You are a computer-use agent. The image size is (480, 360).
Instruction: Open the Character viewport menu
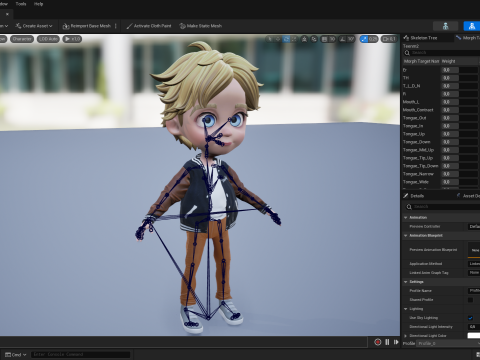pos(22,39)
